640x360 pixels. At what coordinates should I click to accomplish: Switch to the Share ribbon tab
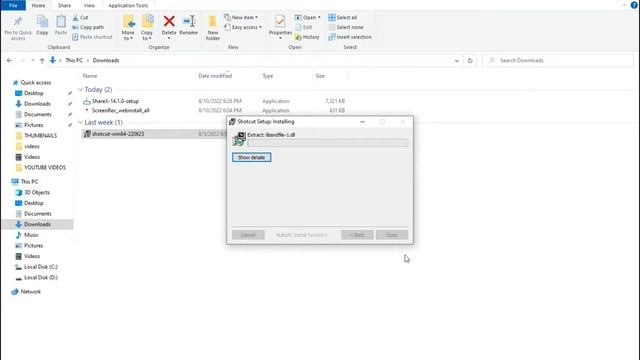64,5
